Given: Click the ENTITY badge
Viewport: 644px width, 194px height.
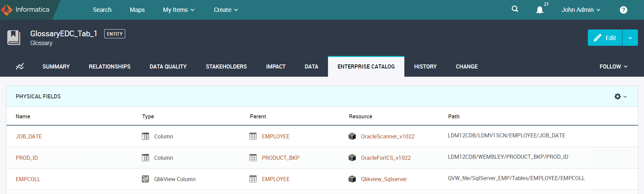Looking at the screenshot, I should coord(115,34).
